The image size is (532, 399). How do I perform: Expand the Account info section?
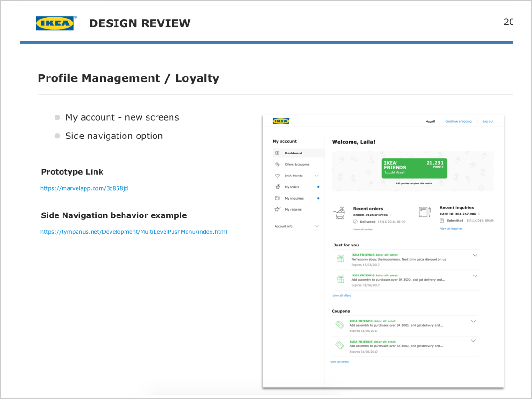click(316, 226)
